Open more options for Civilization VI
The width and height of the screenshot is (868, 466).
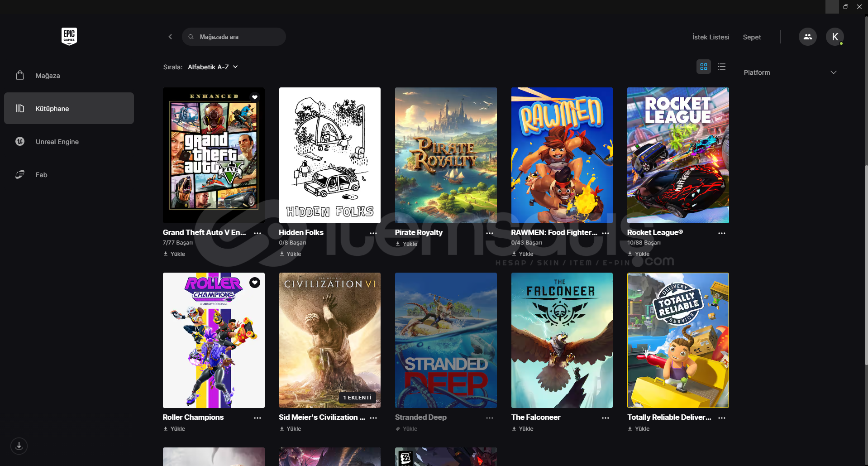click(x=373, y=418)
